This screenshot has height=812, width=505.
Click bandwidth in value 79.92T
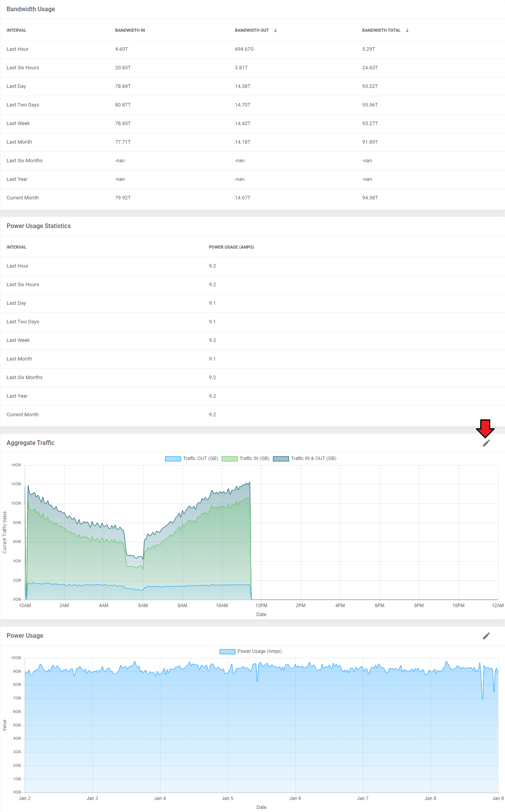pyautogui.click(x=123, y=198)
